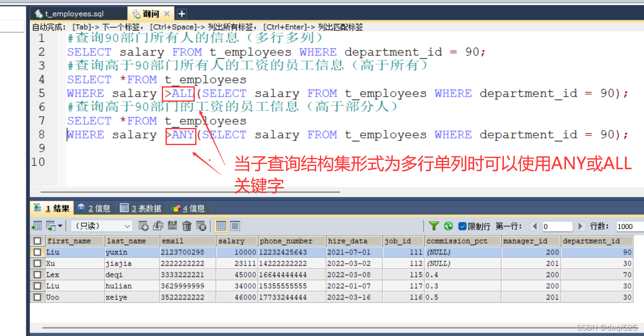Sort by first_name column header
The height and width of the screenshot is (336, 644).
tap(75, 241)
